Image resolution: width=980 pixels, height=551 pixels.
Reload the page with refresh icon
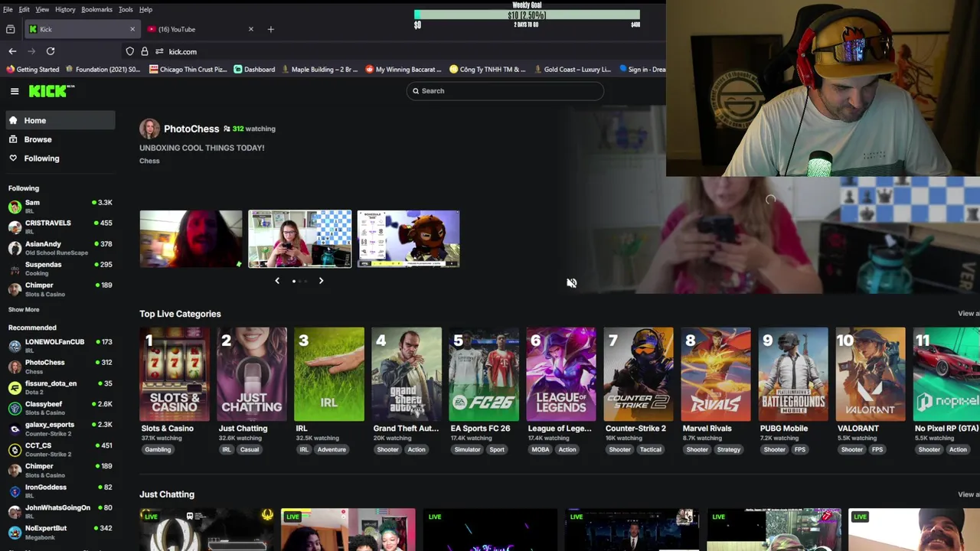click(51, 51)
